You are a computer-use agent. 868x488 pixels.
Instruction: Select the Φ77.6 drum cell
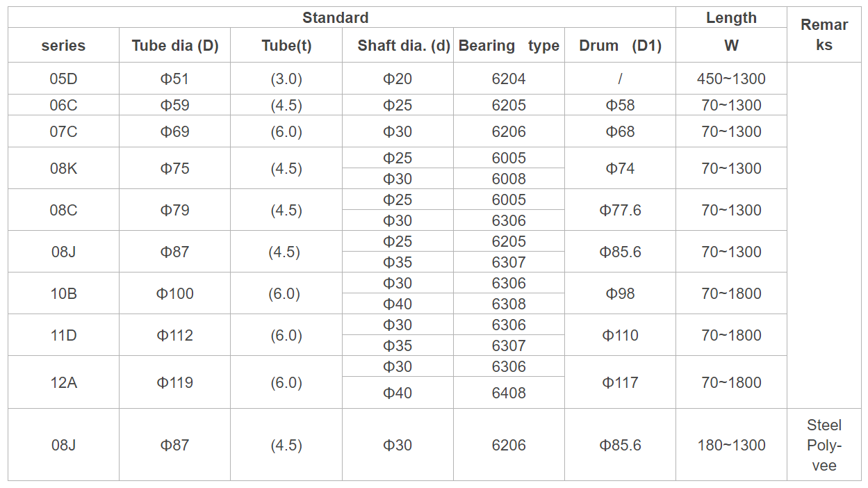tap(620, 210)
